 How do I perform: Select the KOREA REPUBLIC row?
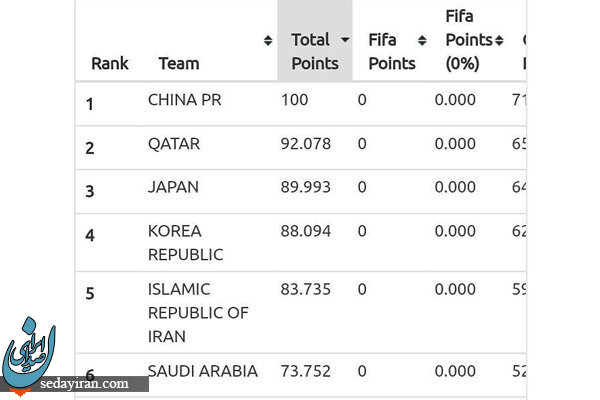(301, 243)
